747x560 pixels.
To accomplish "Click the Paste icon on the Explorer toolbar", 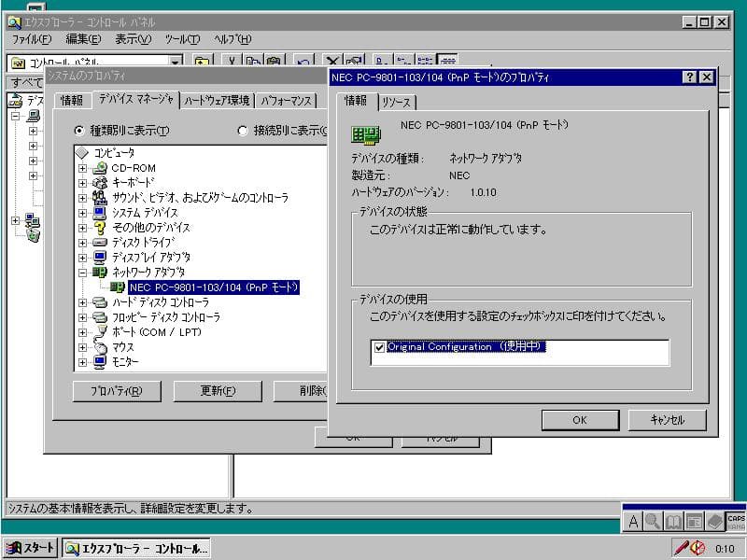I will (x=275, y=61).
